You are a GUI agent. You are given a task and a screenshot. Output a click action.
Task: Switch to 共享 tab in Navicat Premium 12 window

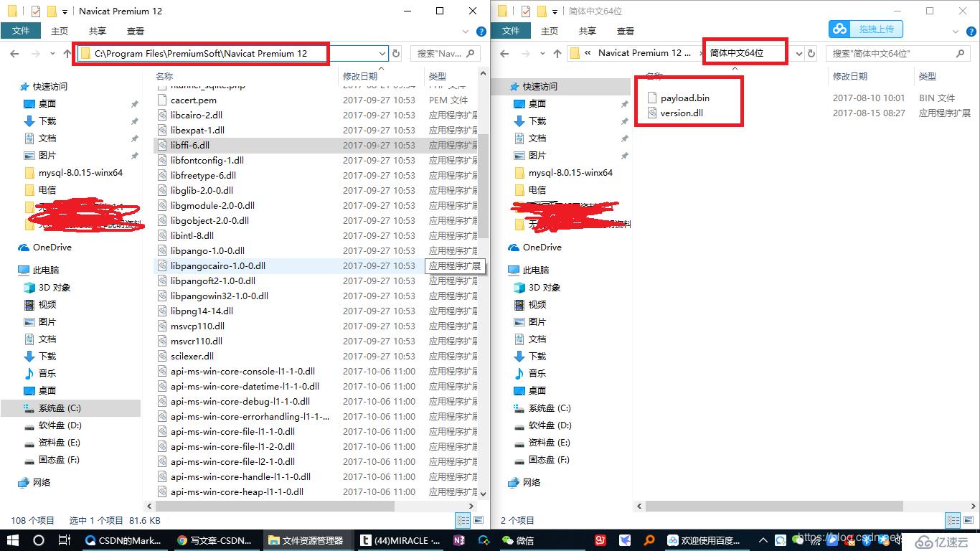click(x=98, y=31)
